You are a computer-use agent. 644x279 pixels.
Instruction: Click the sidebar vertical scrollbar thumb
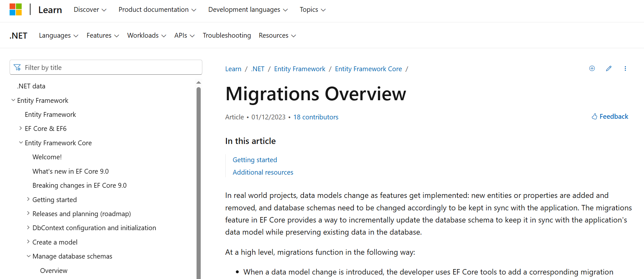point(198,183)
